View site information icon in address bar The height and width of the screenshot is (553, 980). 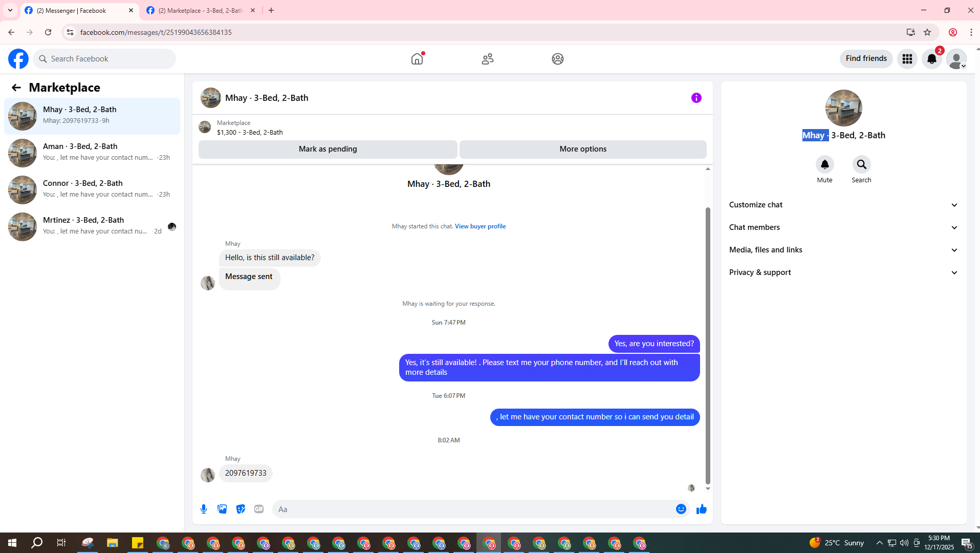pos(70,32)
